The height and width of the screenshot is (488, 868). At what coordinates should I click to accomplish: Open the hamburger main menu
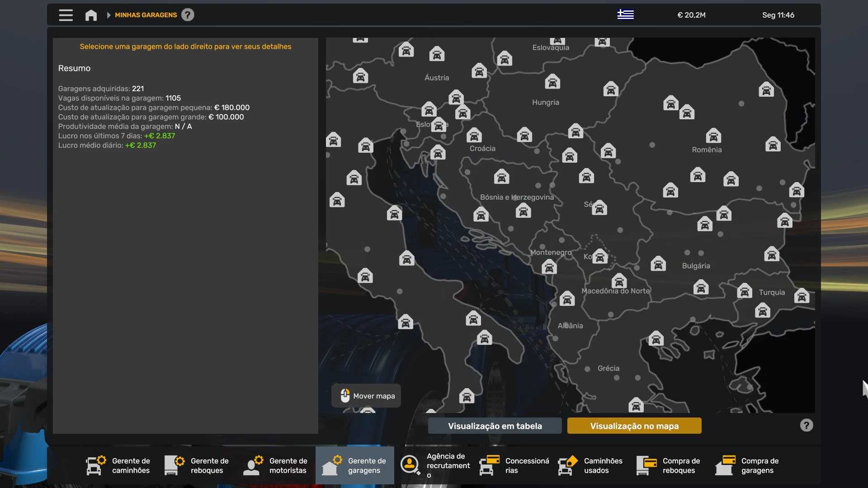(x=66, y=15)
